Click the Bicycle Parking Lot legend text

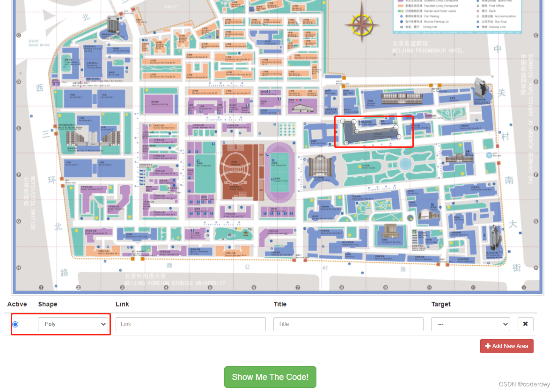(x=436, y=22)
